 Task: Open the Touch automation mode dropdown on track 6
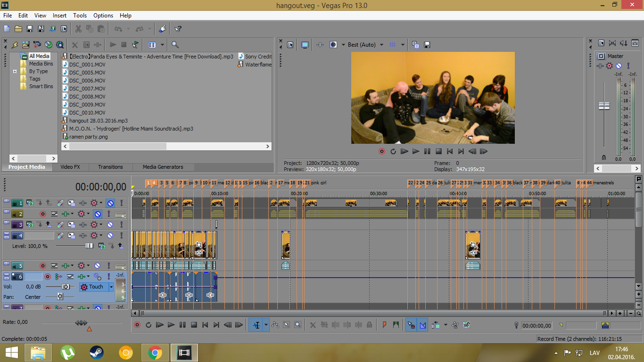[x=111, y=287]
